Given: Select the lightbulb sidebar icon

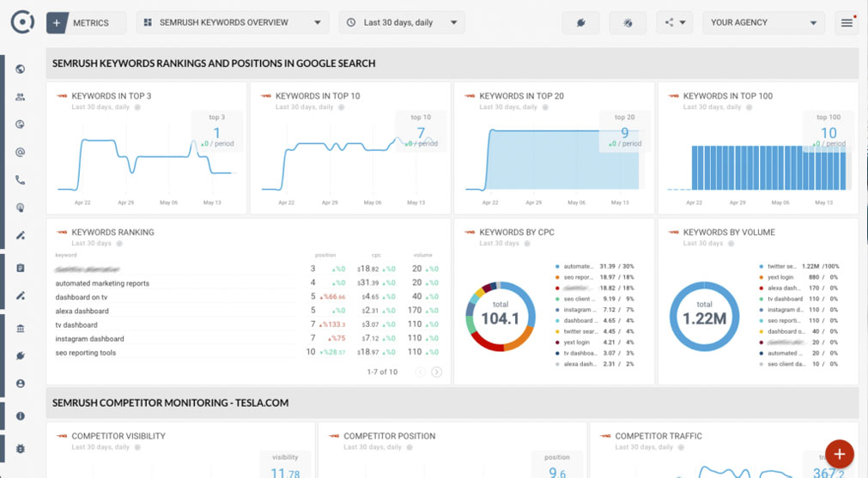Looking at the screenshot, I should (x=21, y=208).
